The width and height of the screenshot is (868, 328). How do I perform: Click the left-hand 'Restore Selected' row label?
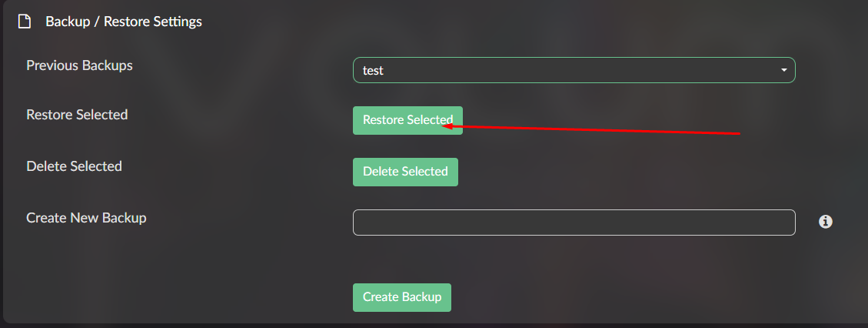point(77,115)
